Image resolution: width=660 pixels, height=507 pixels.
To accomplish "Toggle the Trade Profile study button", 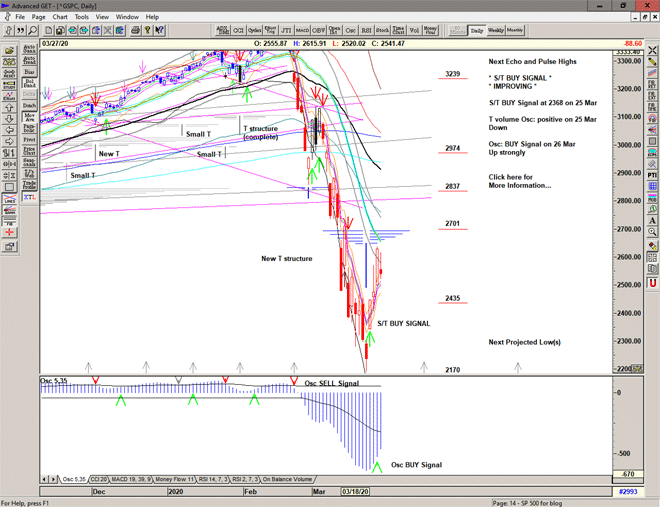I will point(29,185).
